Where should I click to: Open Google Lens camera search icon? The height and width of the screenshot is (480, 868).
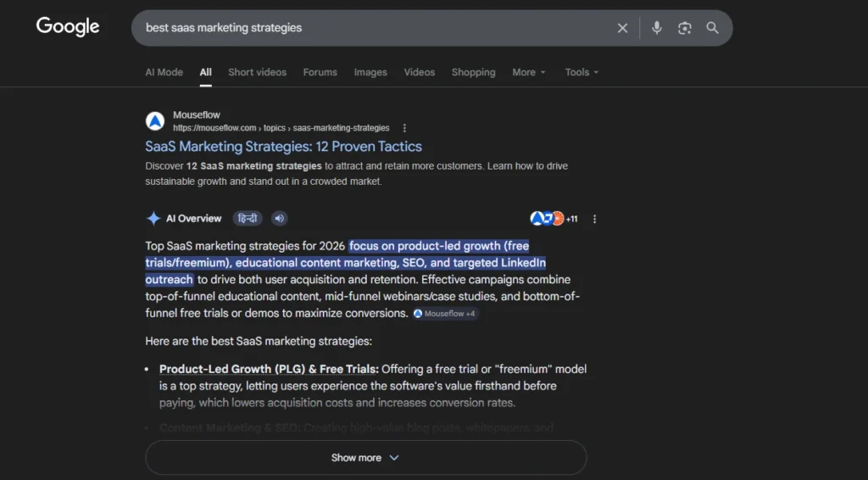tap(685, 28)
